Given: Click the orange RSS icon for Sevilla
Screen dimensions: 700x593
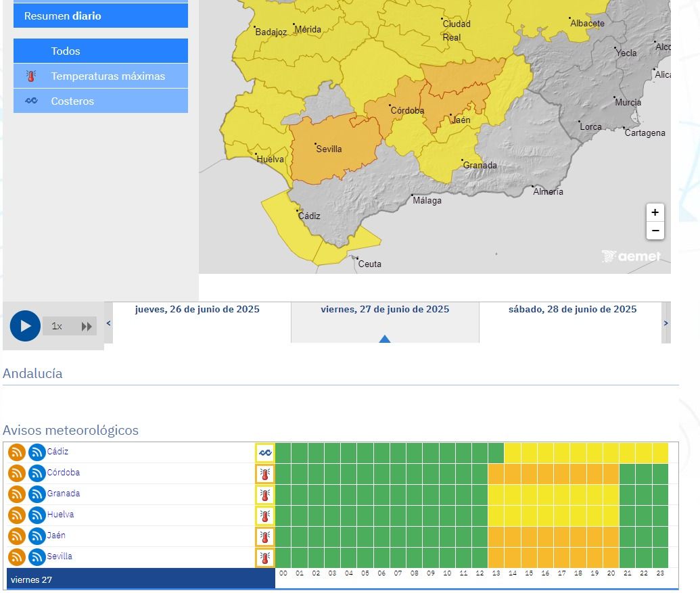Looking at the screenshot, I should [17, 557].
